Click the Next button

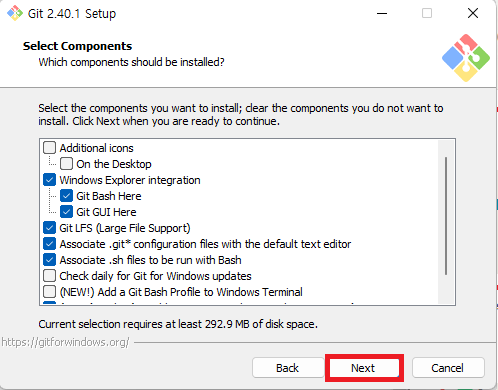point(364,368)
